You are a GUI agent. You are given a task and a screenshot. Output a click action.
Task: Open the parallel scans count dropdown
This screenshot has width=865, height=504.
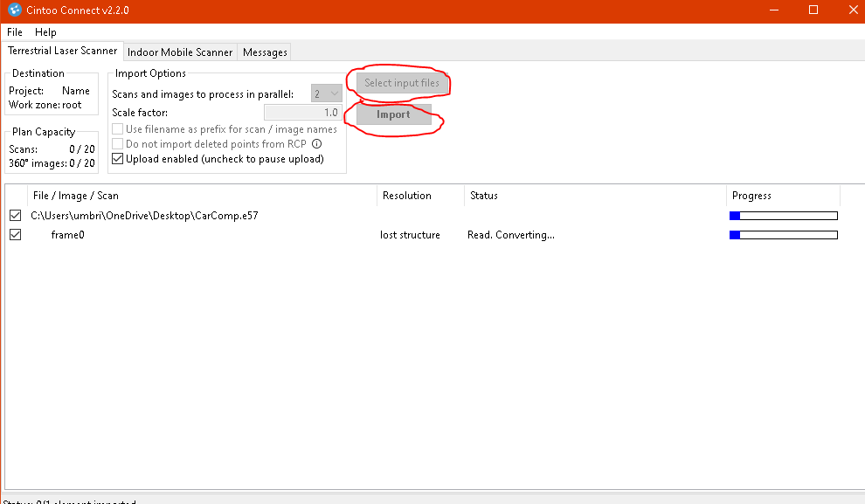click(327, 94)
